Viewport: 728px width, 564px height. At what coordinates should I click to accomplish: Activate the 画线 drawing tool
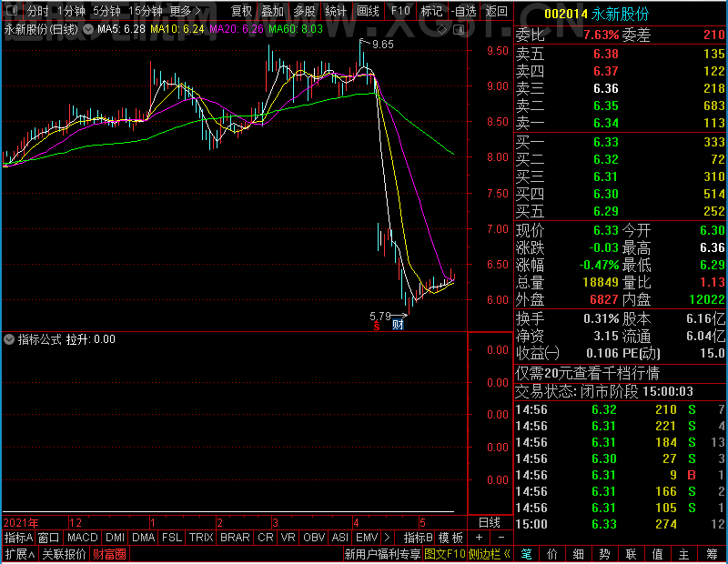click(x=369, y=11)
